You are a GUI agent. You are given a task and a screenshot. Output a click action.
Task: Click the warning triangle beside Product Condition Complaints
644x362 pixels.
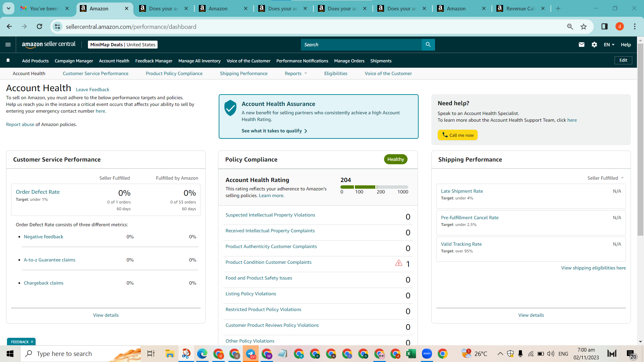point(398,263)
